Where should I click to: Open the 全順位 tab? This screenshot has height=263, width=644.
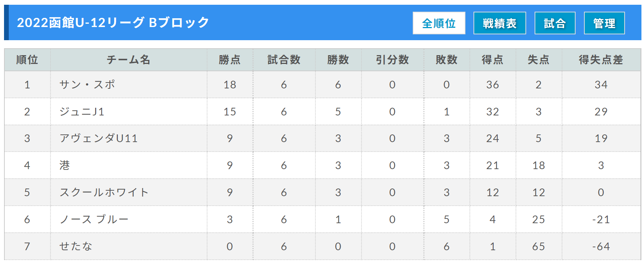[x=439, y=23]
